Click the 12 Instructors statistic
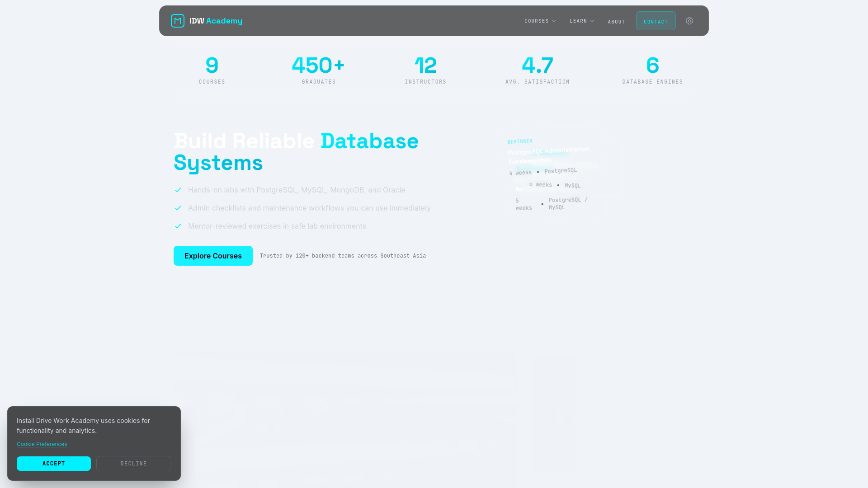 point(425,70)
